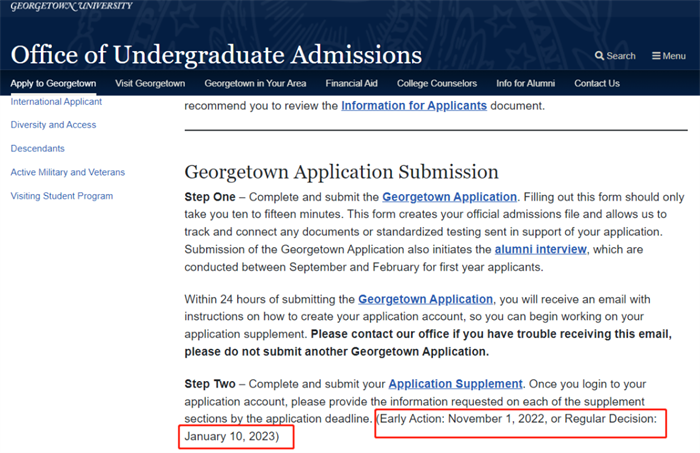This screenshot has width=700, height=453.
Task: Select Diversity and Access sidebar link
Action: (x=53, y=125)
